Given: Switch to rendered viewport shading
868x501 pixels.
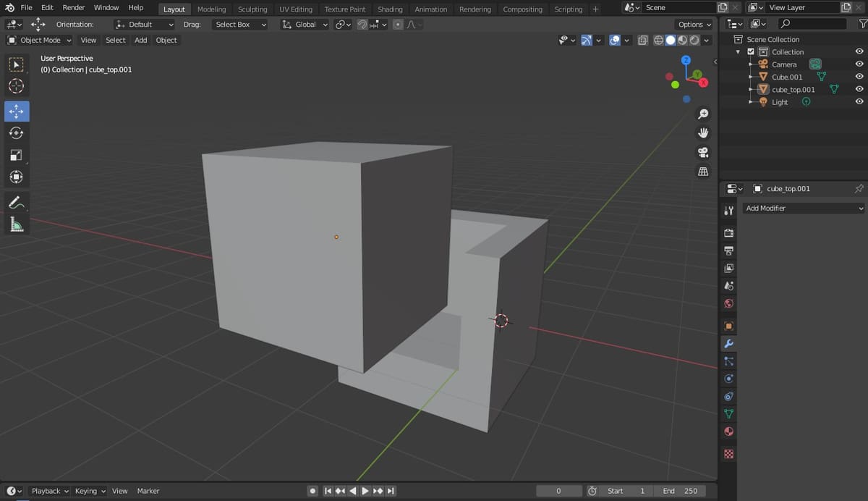Looking at the screenshot, I should [x=694, y=41].
